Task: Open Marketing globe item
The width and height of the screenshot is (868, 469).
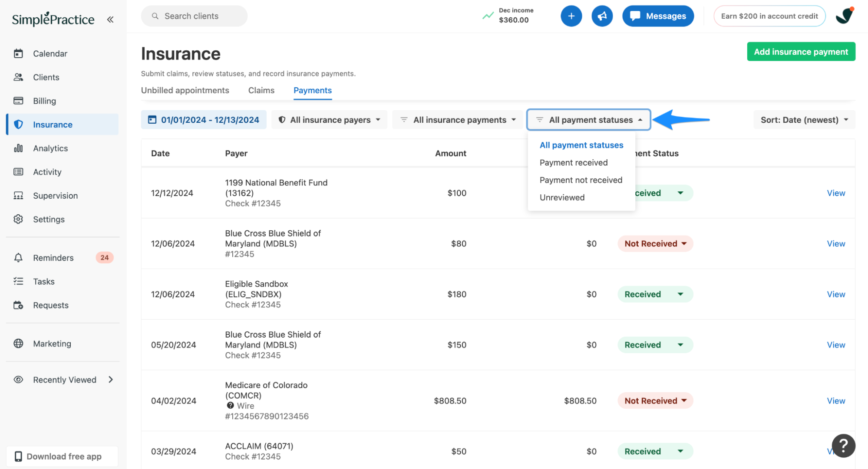Action: [x=52, y=344]
